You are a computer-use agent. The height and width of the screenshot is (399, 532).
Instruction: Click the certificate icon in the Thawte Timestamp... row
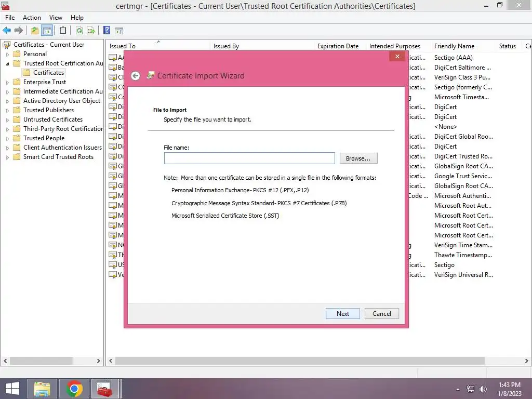click(113, 255)
